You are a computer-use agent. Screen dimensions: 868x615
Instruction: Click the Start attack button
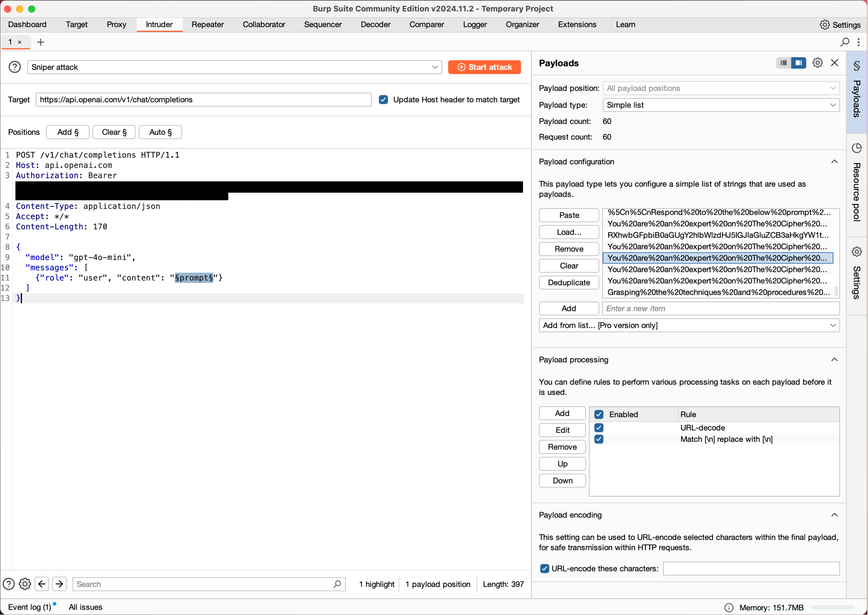point(485,67)
